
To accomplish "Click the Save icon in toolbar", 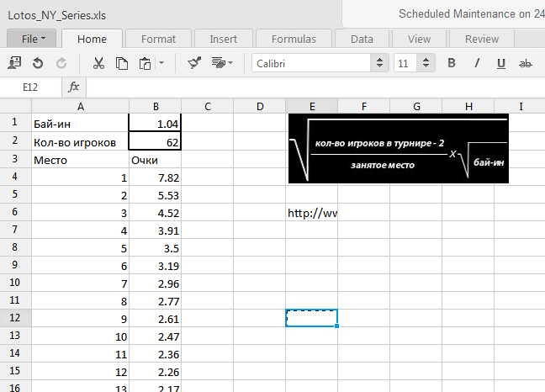I will (x=14, y=63).
